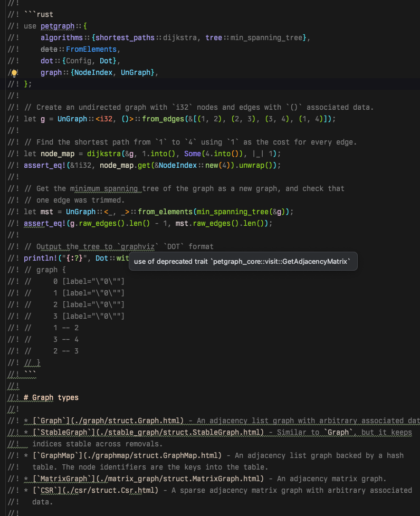Click the "3 [label=" output line
The width and height of the screenshot is (420, 516).
click(x=89, y=316)
